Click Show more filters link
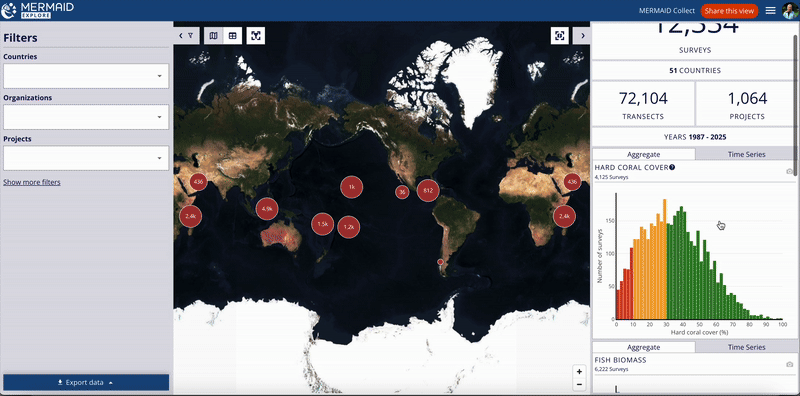 pos(32,182)
